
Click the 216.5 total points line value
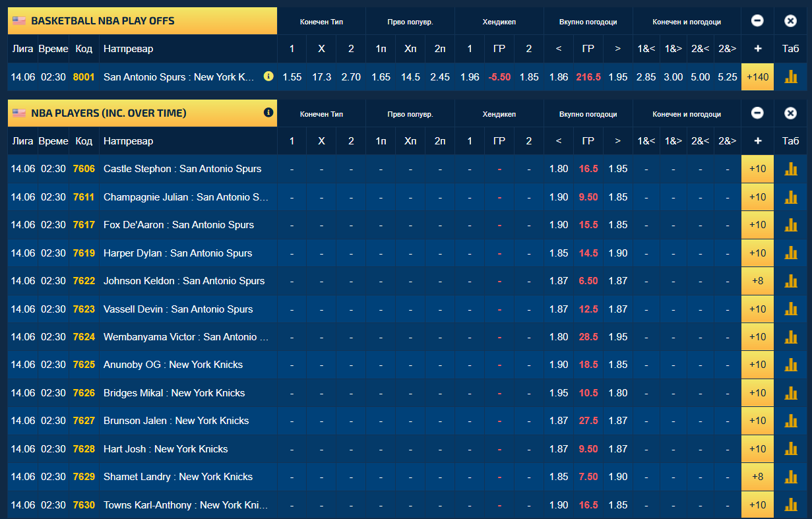tap(588, 77)
